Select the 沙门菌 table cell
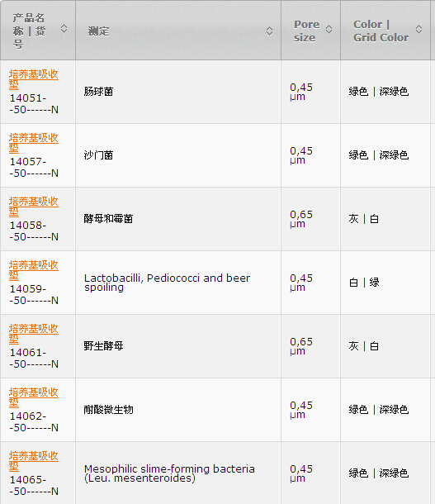The image size is (435, 504). pyautogui.click(x=178, y=155)
